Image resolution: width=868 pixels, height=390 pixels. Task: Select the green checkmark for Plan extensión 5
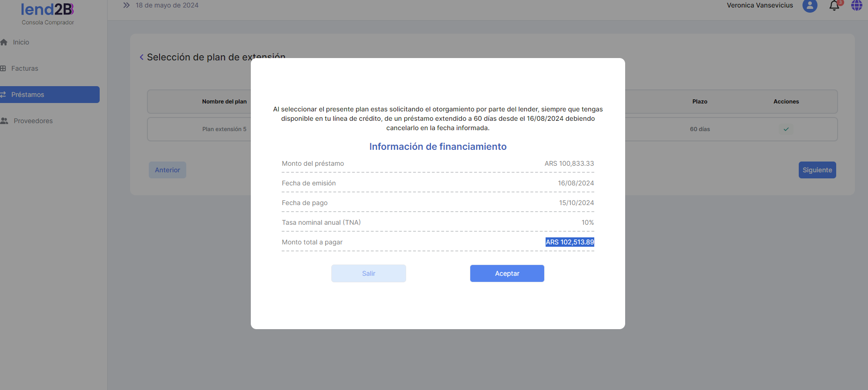point(786,129)
